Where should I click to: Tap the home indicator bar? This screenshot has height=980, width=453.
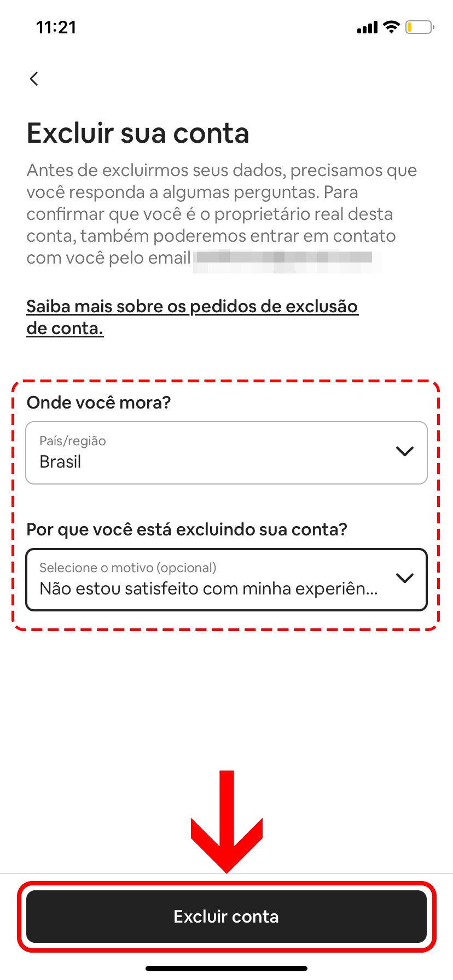coord(226,968)
